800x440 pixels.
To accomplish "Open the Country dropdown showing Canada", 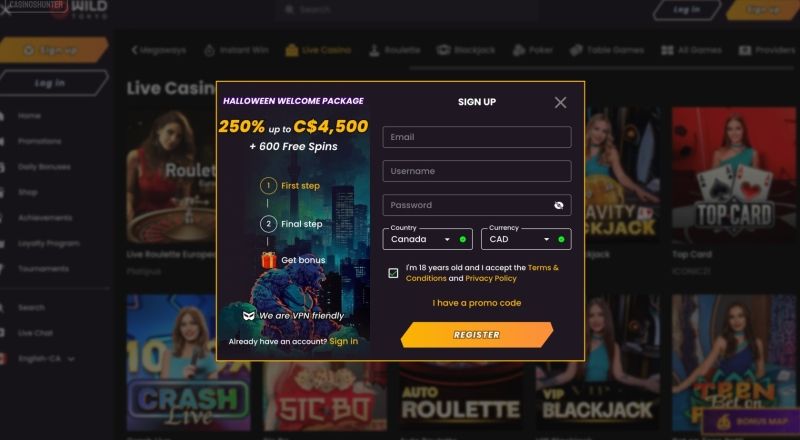I will tap(428, 239).
